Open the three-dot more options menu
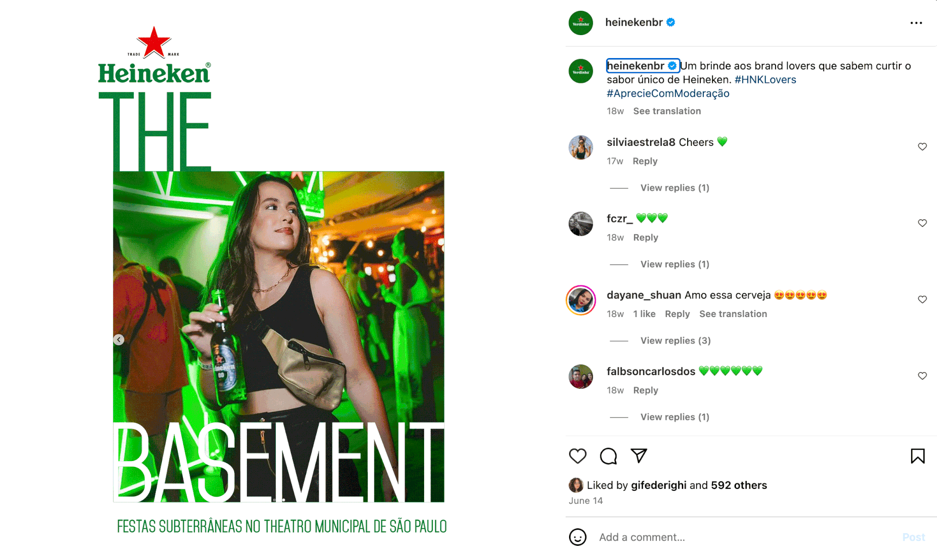Screen dimensions: 937x560 [x=916, y=23]
